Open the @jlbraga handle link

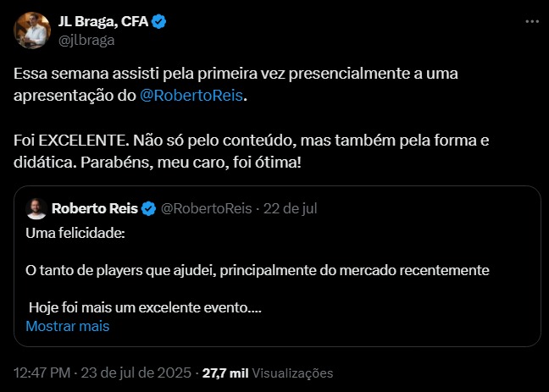coord(86,39)
